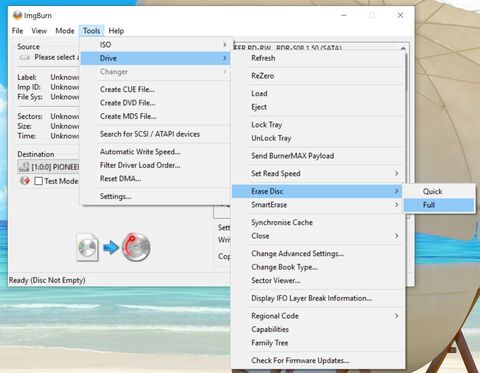Open the View menu
Screen dimensions: 480x373
tap(39, 31)
